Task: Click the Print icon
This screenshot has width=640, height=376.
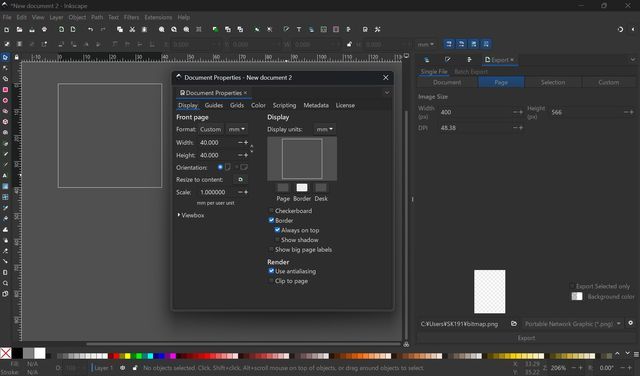Action: pyautogui.click(x=44, y=29)
